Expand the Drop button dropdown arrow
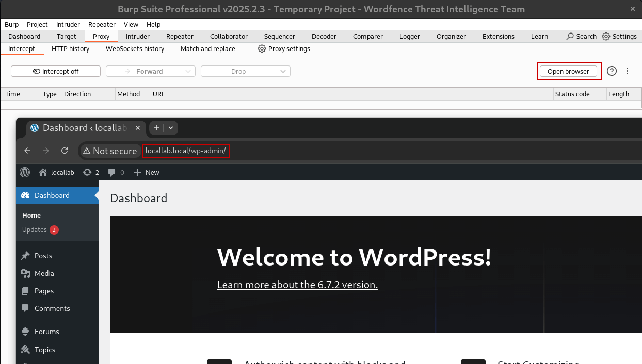642x364 pixels. click(283, 71)
